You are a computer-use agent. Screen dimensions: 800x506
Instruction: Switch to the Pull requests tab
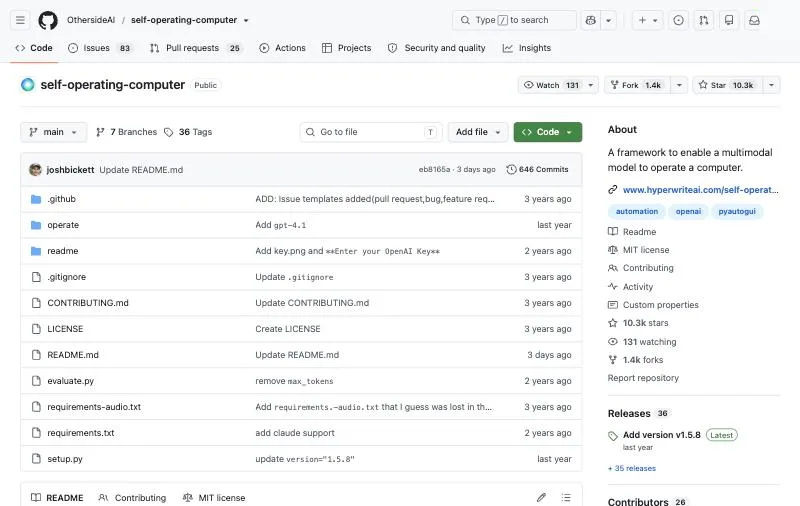(x=195, y=48)
